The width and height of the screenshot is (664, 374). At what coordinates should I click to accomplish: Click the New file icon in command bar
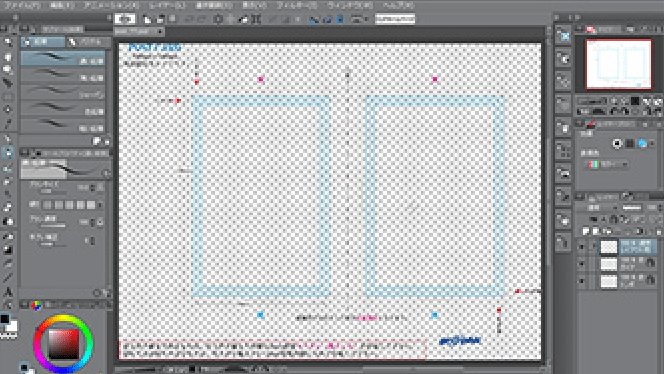coord(147,19)
